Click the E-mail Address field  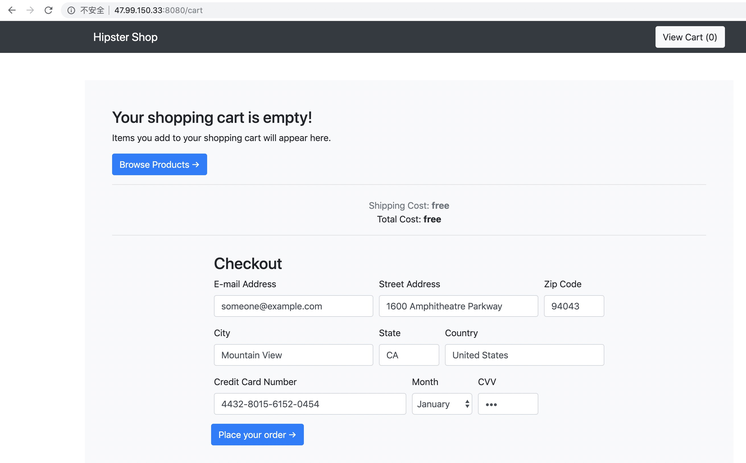[x=293, y=306]
